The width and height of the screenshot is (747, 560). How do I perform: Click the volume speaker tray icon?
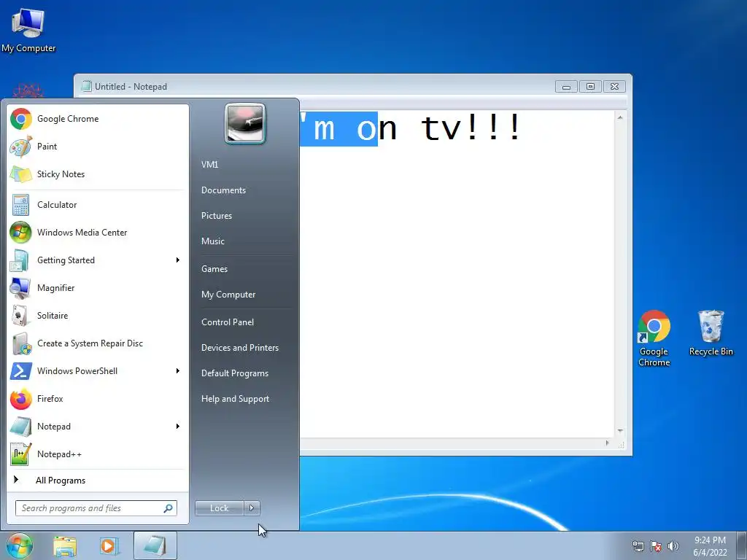click(673, 546)
